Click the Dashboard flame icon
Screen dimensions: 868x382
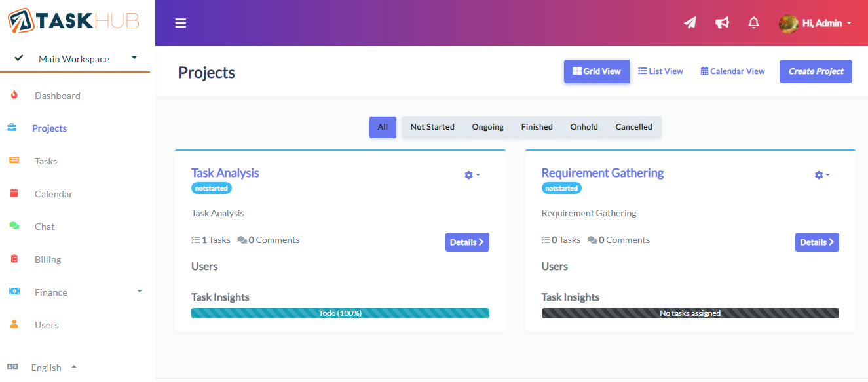14,96
